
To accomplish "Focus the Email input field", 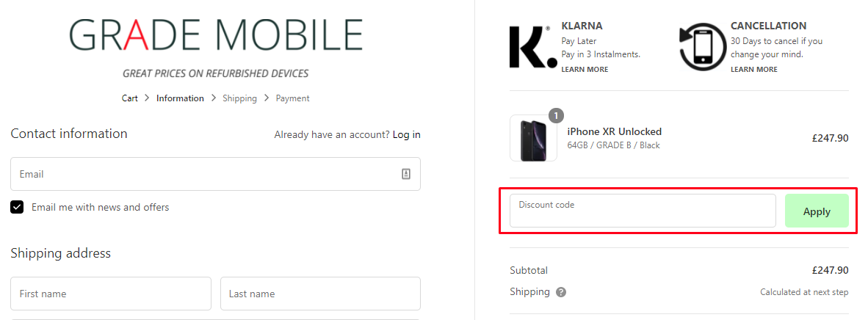I will point(206,174).
